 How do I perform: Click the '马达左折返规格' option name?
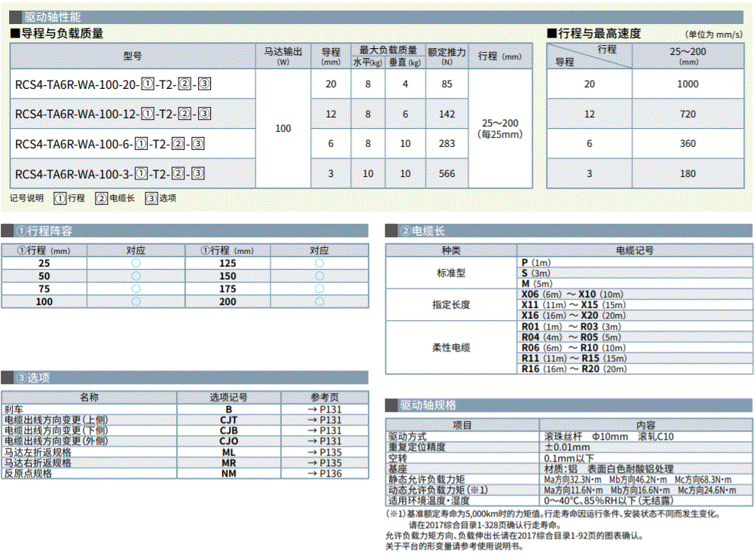coord(38,453)
